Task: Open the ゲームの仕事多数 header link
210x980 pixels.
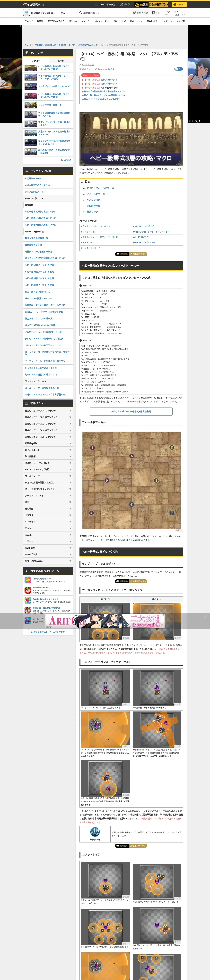Action: coord(105,5)
